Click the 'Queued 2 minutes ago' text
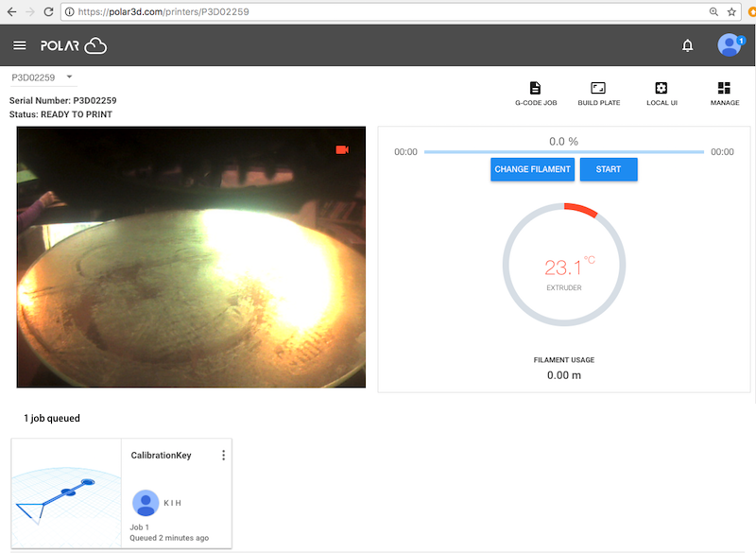 (x=169, y=538)
